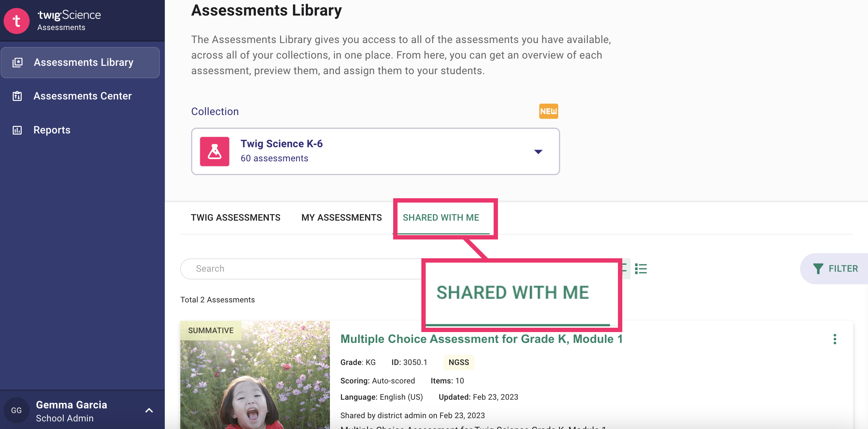
Task: Click the NGSS tag
Action: [459, 362]
